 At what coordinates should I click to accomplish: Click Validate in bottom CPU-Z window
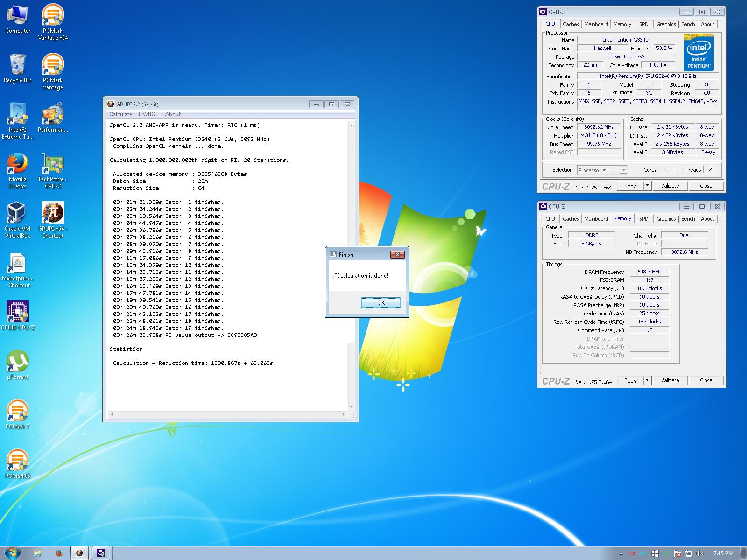(x=670, y=380)
